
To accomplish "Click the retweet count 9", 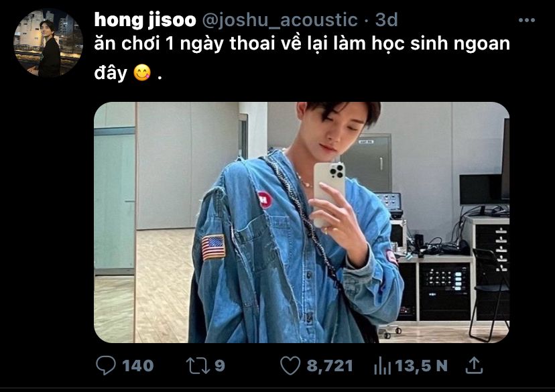I will point(220,366).
